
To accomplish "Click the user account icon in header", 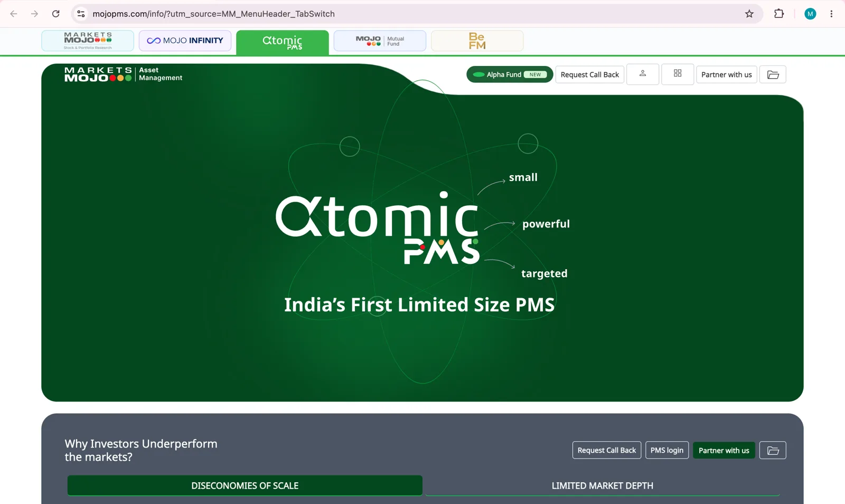I will point(643,74).
